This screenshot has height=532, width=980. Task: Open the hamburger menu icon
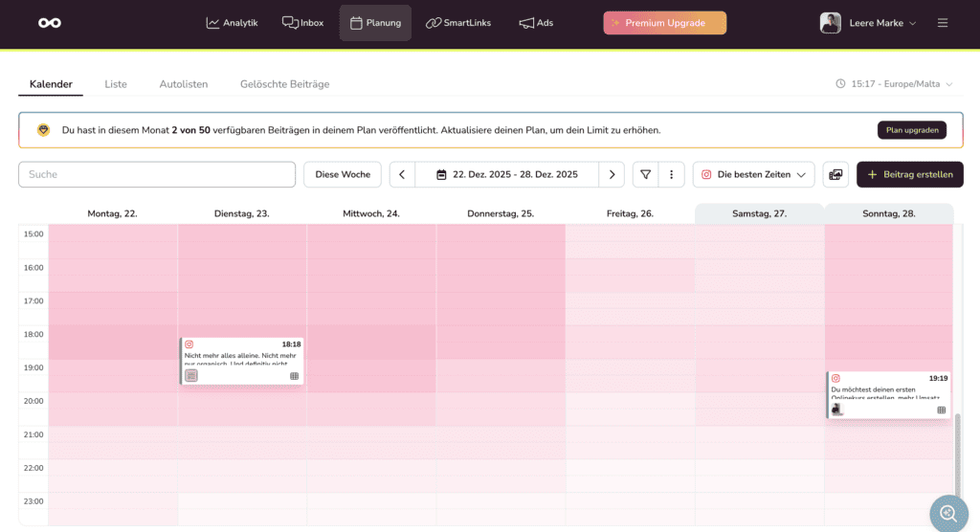pyautogui.click(x=943, y=23)
